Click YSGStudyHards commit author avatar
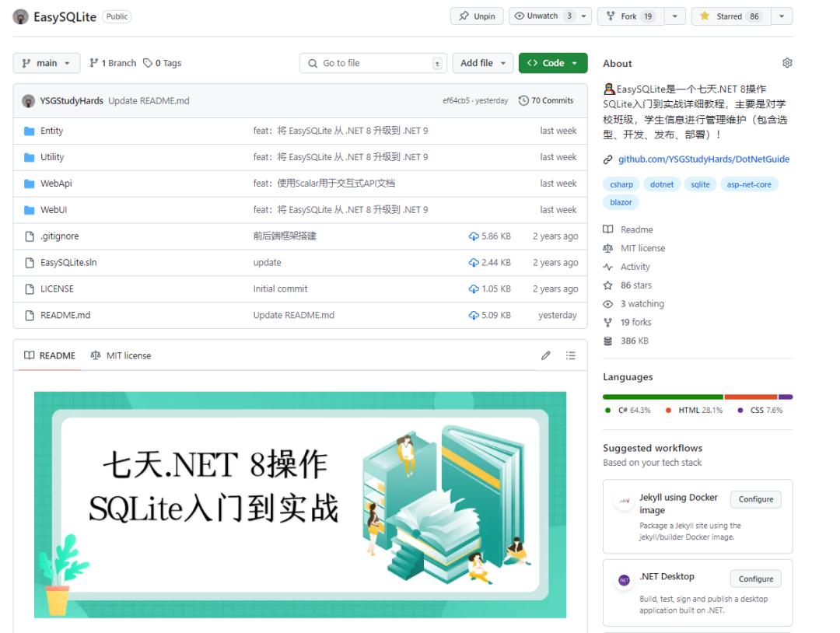The image size is (840, 633). tap(29, 100)
